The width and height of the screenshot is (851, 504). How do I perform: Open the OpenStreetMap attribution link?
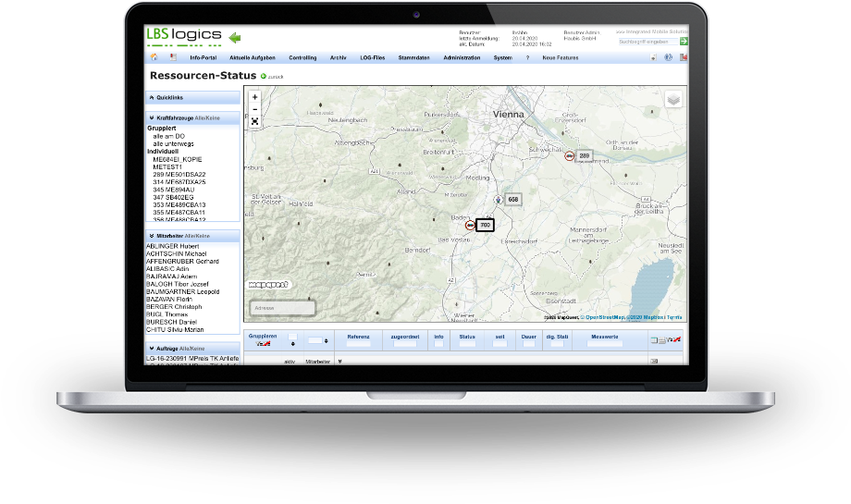pyautogui.click(x=605, y=317)
